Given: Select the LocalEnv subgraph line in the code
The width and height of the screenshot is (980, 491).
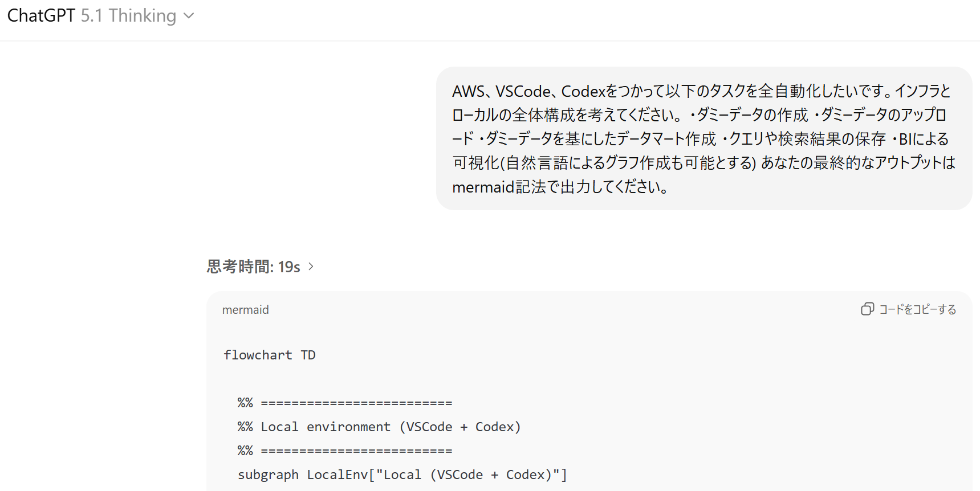Looking at the screenshot, I should (402, 474).
